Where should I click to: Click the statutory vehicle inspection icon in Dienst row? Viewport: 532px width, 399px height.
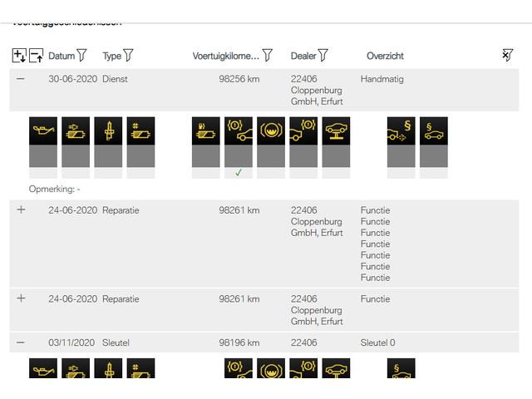point(434,131)
